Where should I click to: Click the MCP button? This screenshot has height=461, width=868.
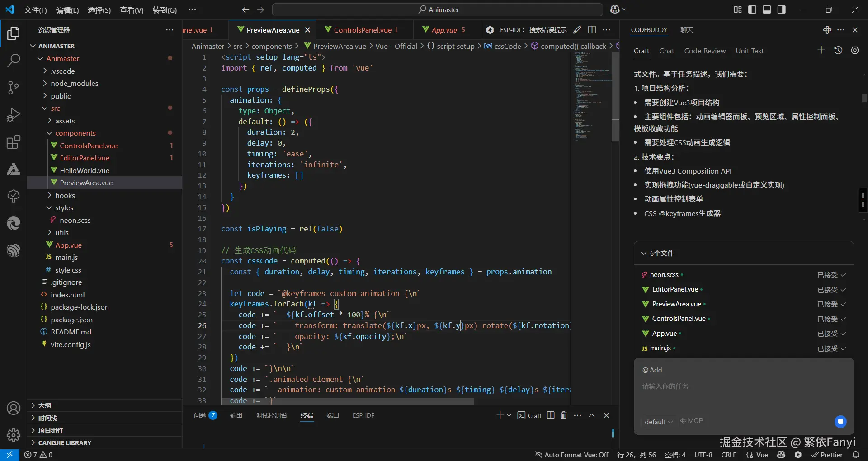tap(692, 421)
